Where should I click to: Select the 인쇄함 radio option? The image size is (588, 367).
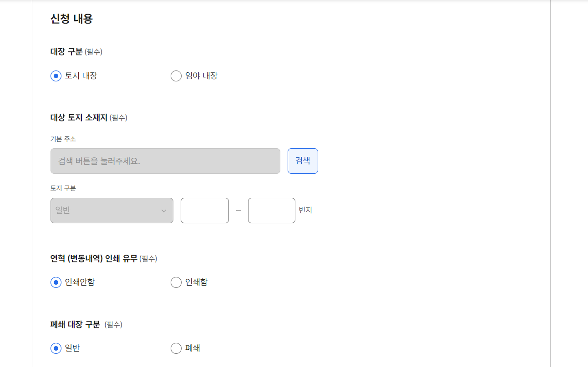click(176, 282)
